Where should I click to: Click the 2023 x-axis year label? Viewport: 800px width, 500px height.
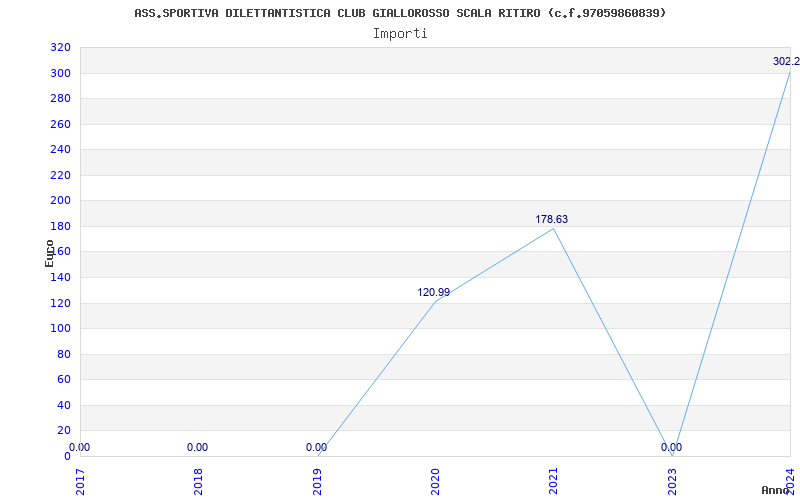(x=672, y=481)
